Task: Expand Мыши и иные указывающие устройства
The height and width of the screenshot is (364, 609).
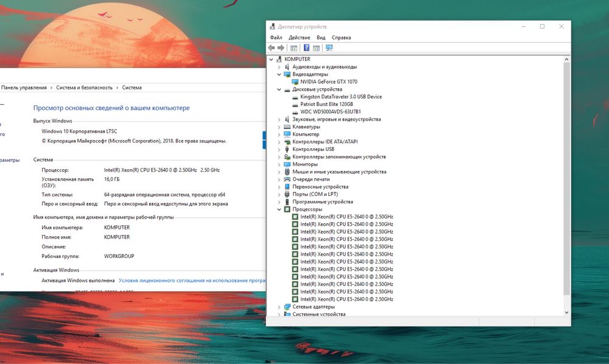Action: click(279, 172)
